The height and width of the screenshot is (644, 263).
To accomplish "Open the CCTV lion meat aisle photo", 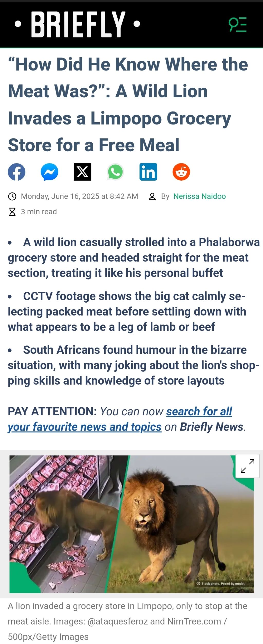I will pos(64,524).
